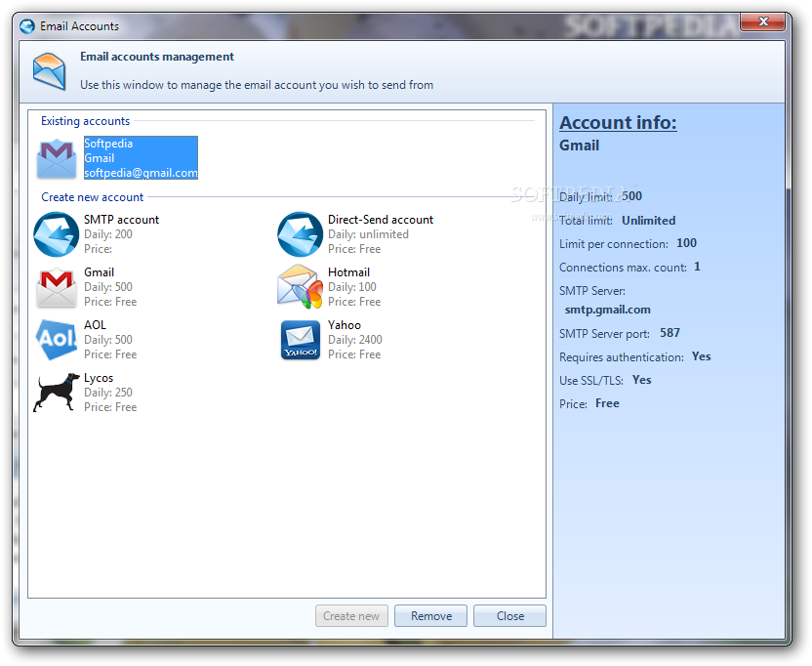Viewport: 812px width, 666px height.
Task: Select the softpedia@gmail.com account entry
Action: click(141, 158)
